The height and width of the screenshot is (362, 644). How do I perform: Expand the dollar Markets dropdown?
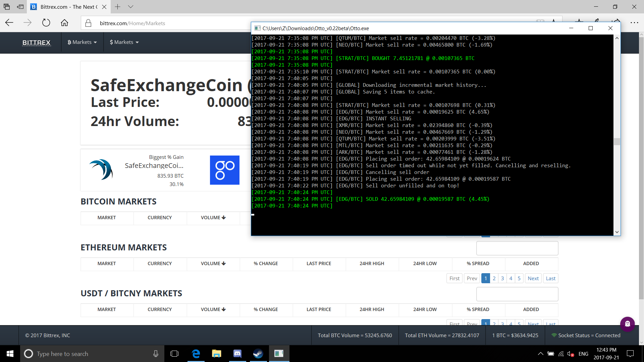tap(124, 42)
